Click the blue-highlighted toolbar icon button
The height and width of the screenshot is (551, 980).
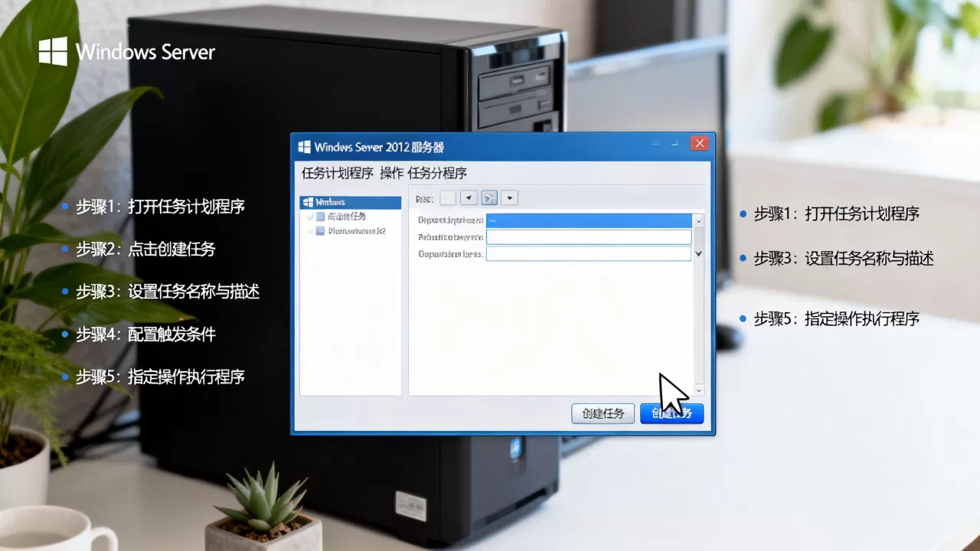click(x=489, y=198)
